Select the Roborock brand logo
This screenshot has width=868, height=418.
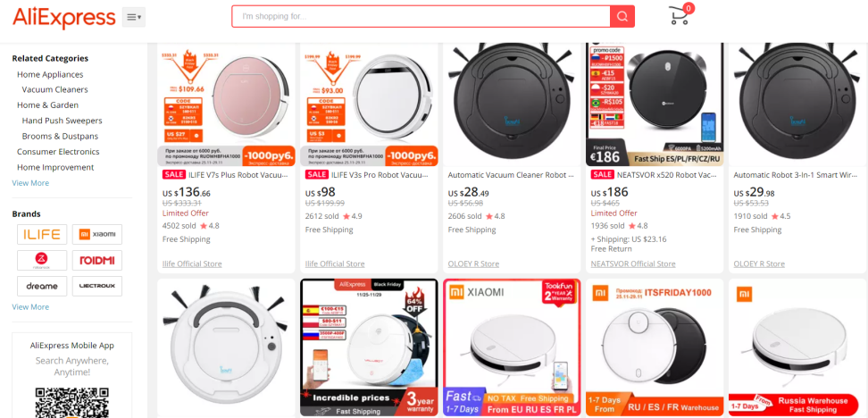(x=42, y=260)
